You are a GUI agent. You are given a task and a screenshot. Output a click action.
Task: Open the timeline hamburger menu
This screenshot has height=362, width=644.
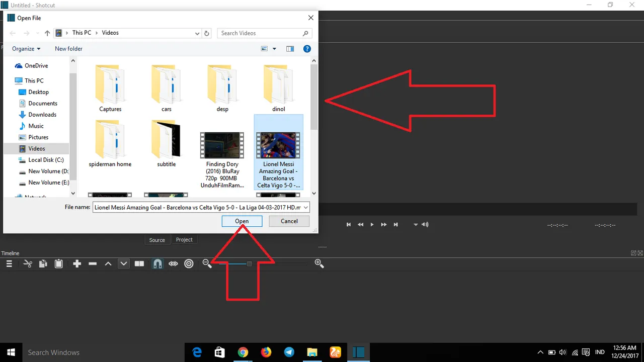[x=9, y=263]
